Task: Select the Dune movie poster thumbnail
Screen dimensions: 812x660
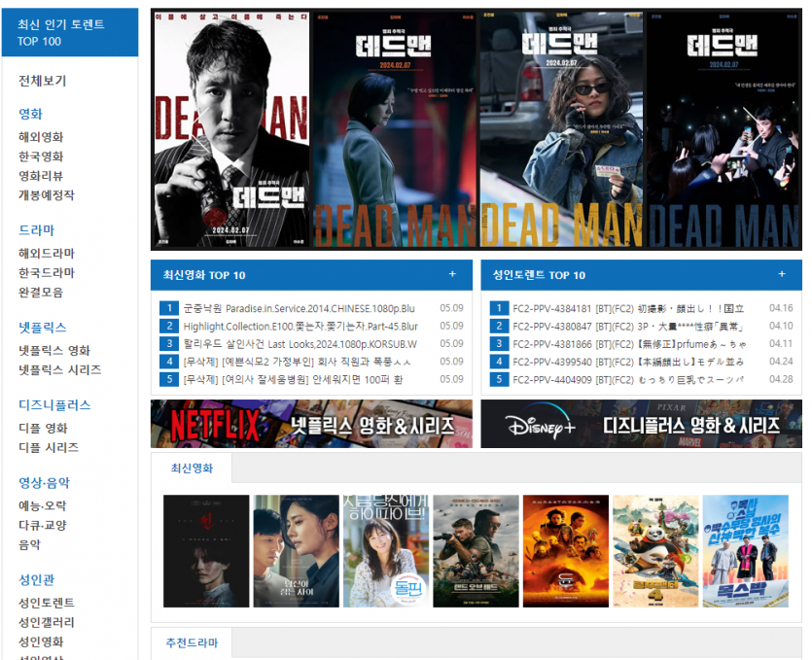Action: tap(565, 551)
